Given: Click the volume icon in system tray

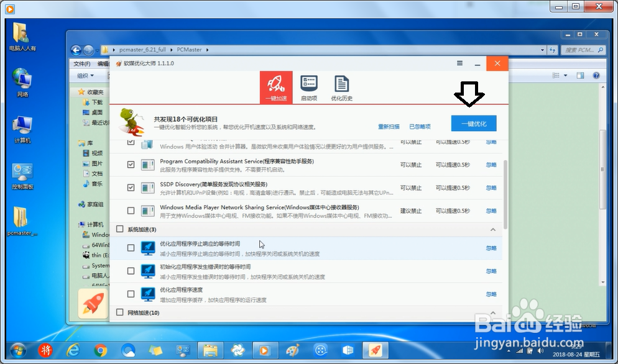Looking at the screenshot, I should click(540, 350).
